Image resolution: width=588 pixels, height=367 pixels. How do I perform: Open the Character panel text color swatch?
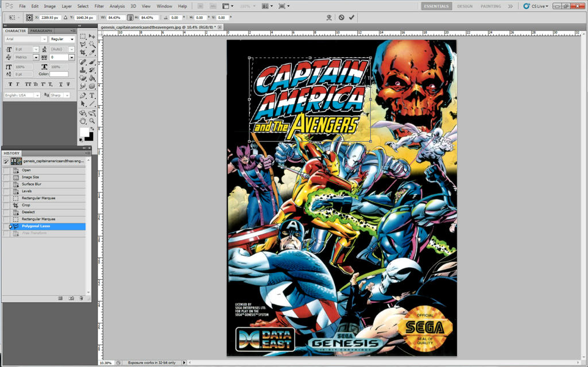point(59,74)
